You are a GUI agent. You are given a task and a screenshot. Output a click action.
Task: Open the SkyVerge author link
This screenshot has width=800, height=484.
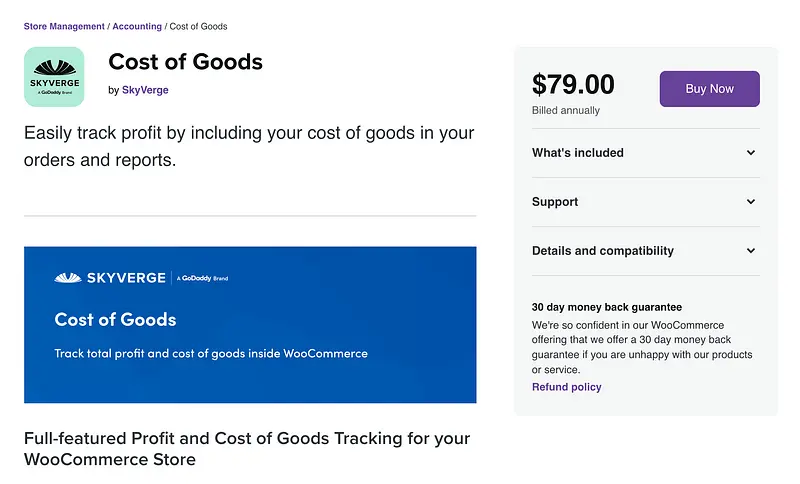pos(145,90)
